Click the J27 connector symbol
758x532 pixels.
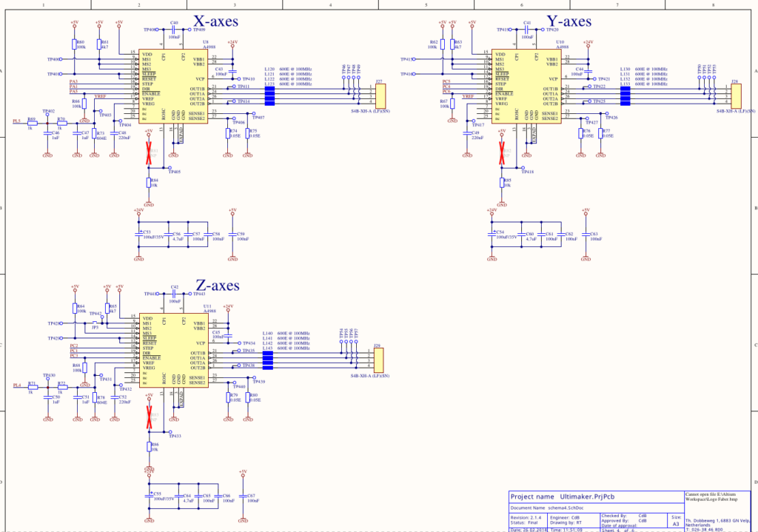click(380, 95)
